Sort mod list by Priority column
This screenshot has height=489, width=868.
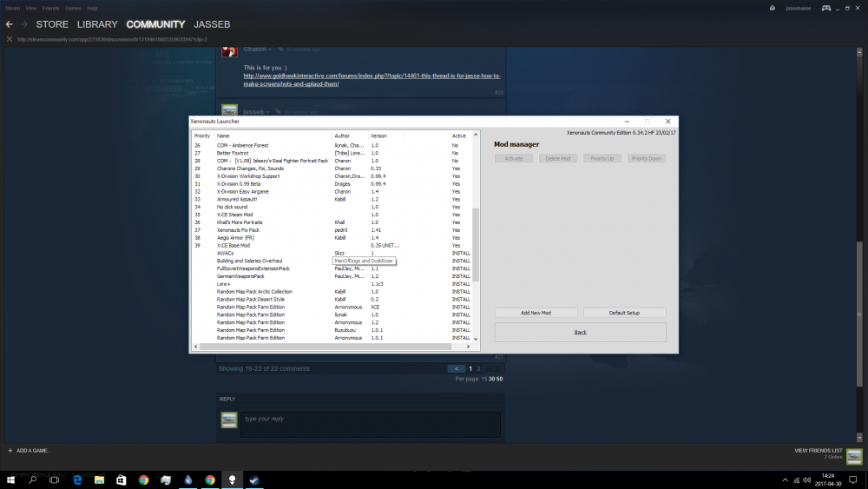202,135
